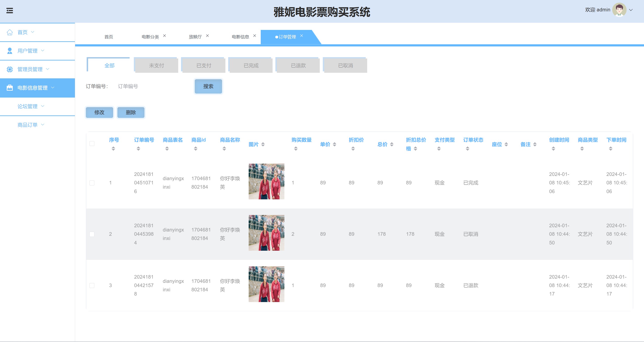Close the 电影分类 tab
The image size is (644, 342).
point(165,36)
